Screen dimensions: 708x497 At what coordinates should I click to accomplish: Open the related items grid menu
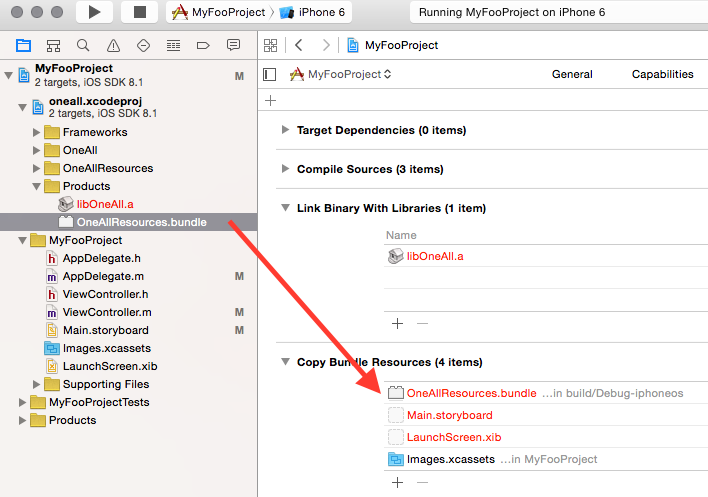click(270, 45)
